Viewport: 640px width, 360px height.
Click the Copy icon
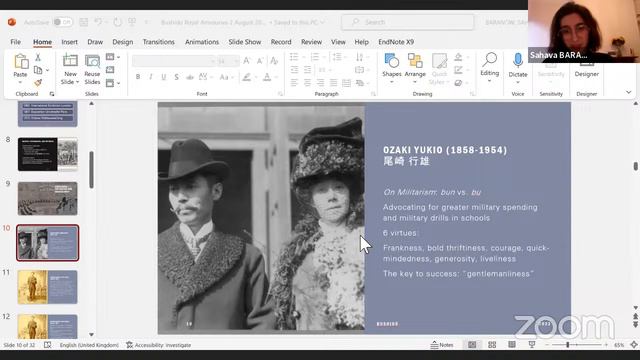pos(38,70)
